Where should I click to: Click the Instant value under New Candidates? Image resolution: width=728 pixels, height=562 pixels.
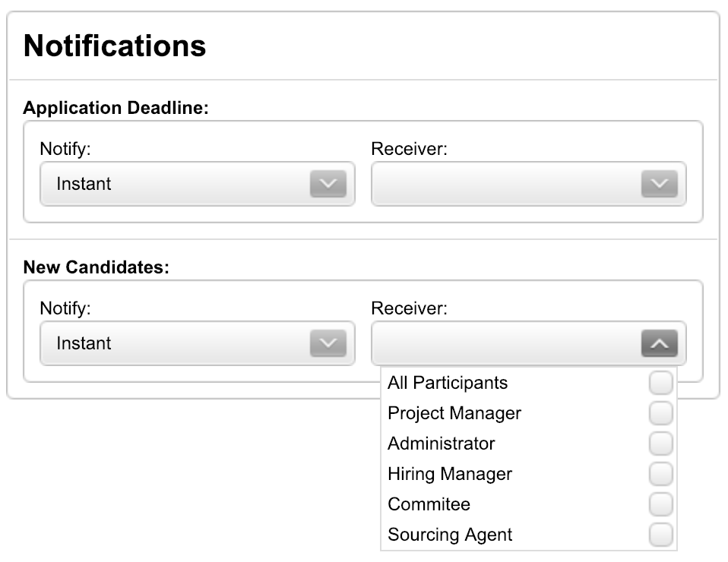[84, 344]
